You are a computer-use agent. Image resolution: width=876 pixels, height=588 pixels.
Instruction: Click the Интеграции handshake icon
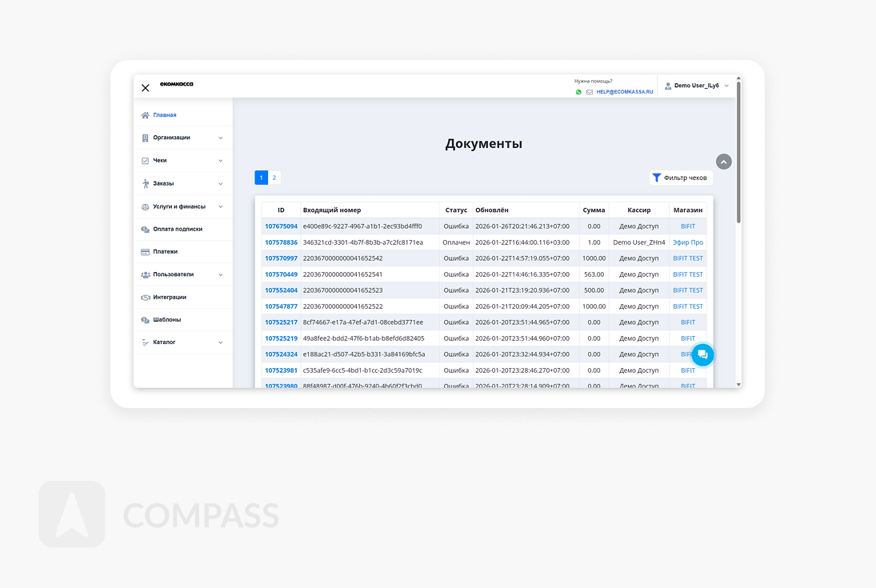pos(145,298)
